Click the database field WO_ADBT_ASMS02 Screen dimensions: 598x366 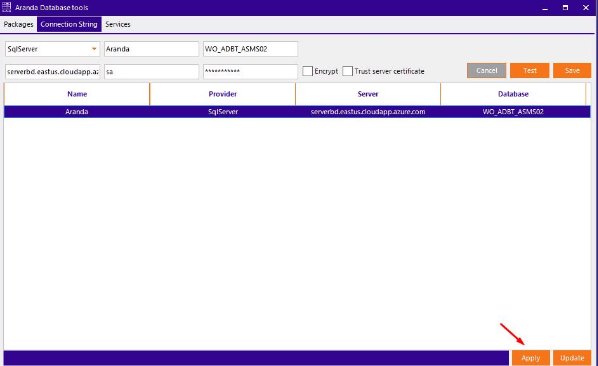(x=250, y=49)
